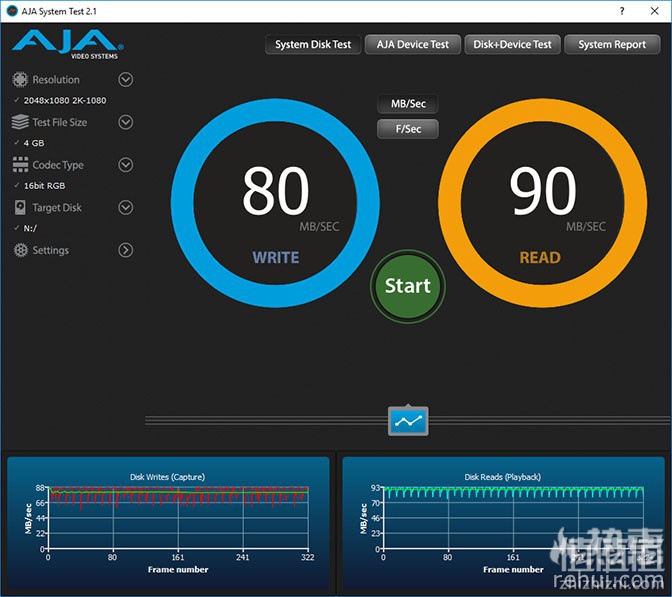Expand the Codec Type dropdown arrow
Screen dimensions: 672x597
coord(126,165)
